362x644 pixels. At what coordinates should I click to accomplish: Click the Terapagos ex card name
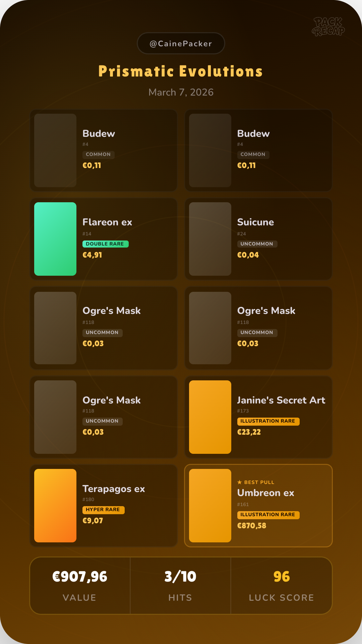point(114,489)
